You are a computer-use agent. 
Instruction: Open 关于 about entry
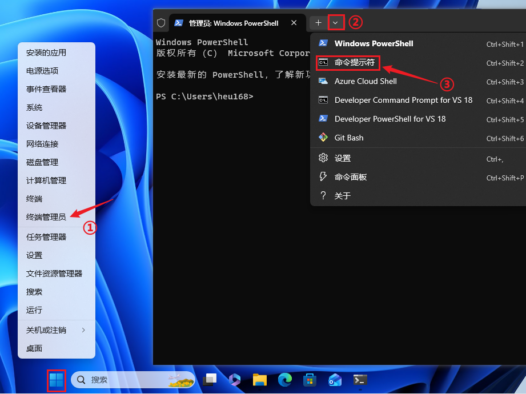point(418,196)
